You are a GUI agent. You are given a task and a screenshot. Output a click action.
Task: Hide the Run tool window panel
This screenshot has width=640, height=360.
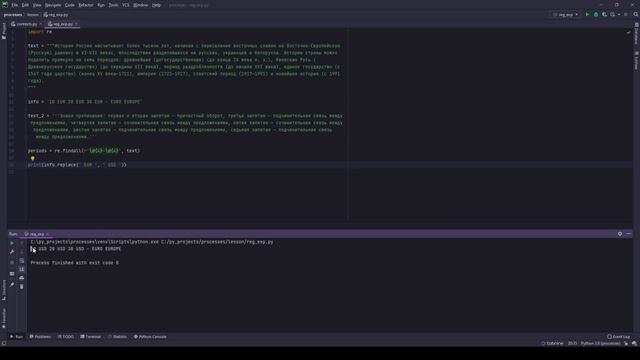pos(629,234)
